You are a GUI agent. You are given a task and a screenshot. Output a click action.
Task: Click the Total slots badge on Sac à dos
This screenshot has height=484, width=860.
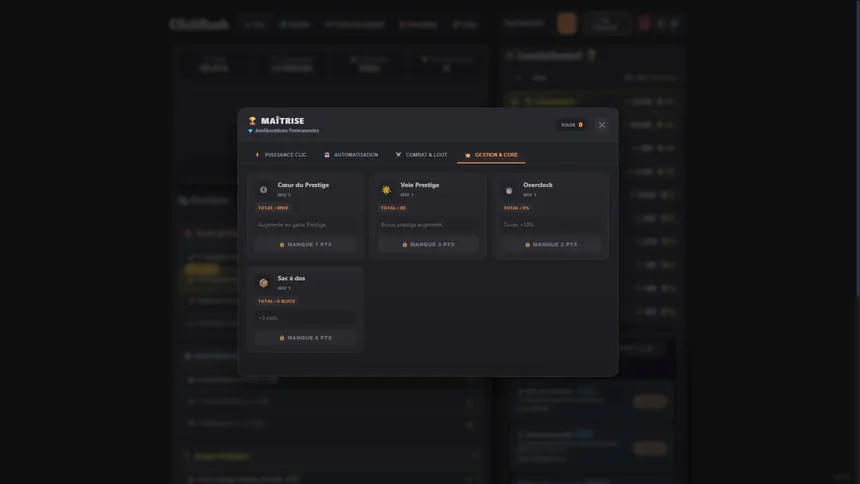point(277,301)
